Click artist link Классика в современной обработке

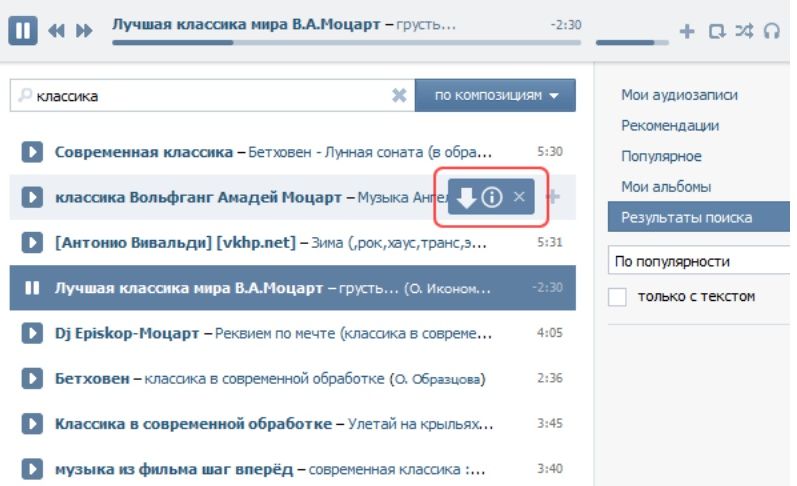(x=193, y=423)
